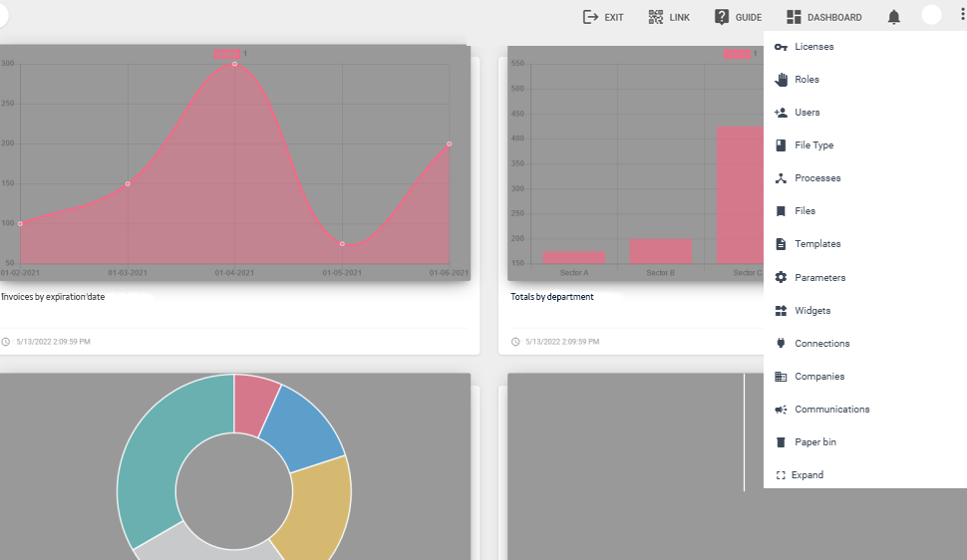Click the Guide question mark icon
The width and height of the screenshot is (967, 560).
[x=722, y=17]
